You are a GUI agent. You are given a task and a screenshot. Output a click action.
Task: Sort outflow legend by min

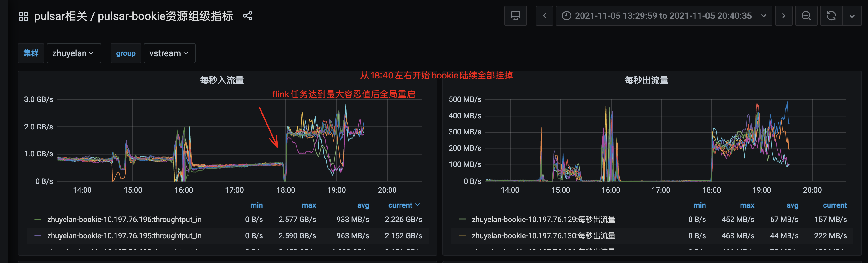click(700, 205)
